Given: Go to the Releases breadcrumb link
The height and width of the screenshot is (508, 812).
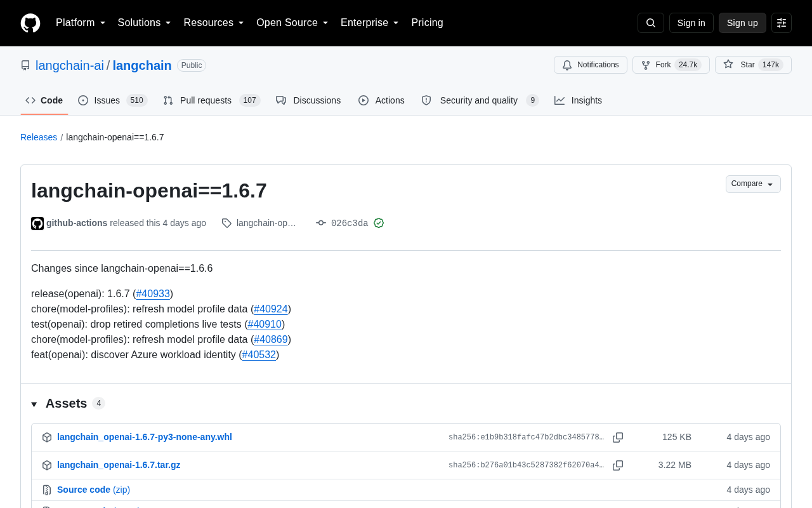Looking at the screenshot, I should pos(39,137).
